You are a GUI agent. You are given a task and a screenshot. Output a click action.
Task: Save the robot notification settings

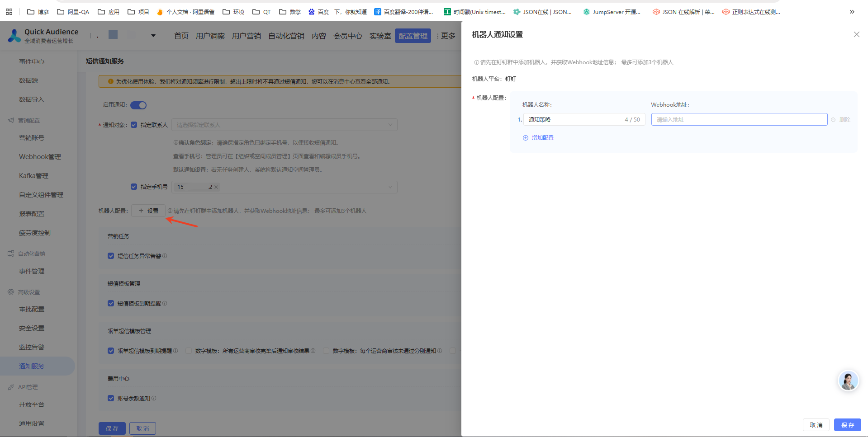(848, 425)
